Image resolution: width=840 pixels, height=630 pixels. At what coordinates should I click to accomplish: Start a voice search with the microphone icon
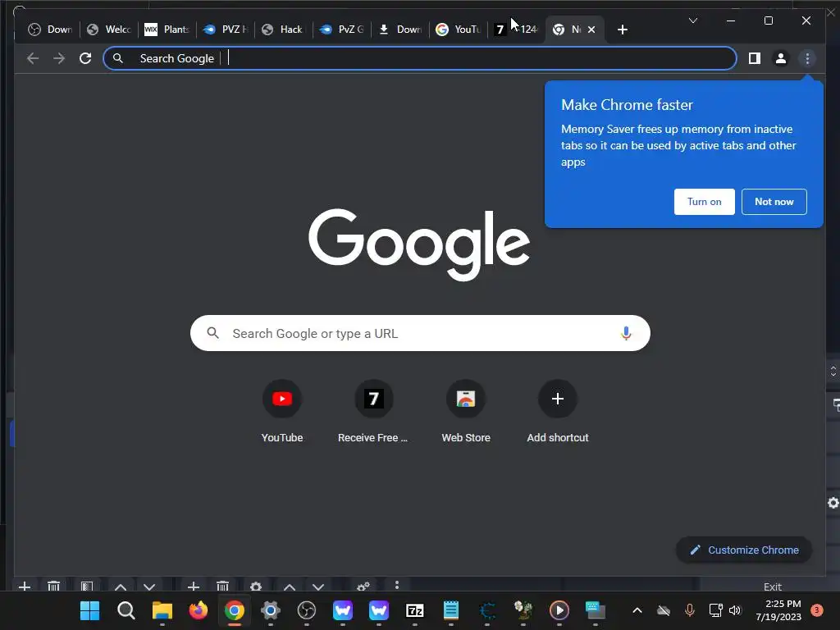coord(626,333)
